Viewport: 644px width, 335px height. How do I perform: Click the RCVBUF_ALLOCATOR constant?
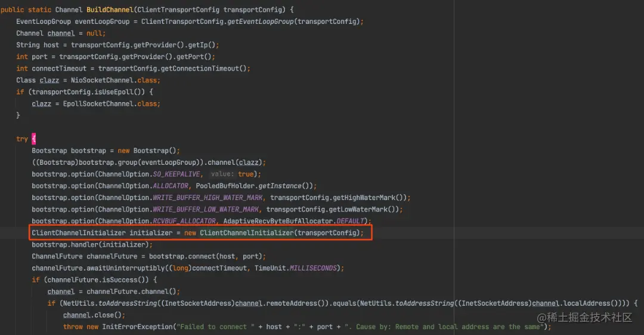184,221
